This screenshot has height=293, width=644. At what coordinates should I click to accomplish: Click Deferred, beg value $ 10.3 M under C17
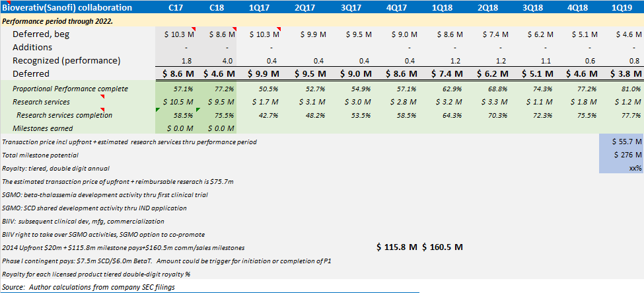click(x=179, y=35)
